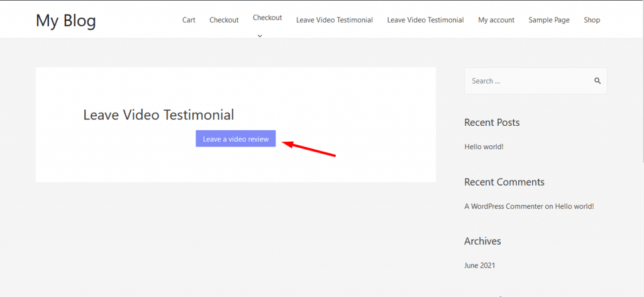The image size is (644, 297).
Task: Open the Shop menu item
Action: 592,20
